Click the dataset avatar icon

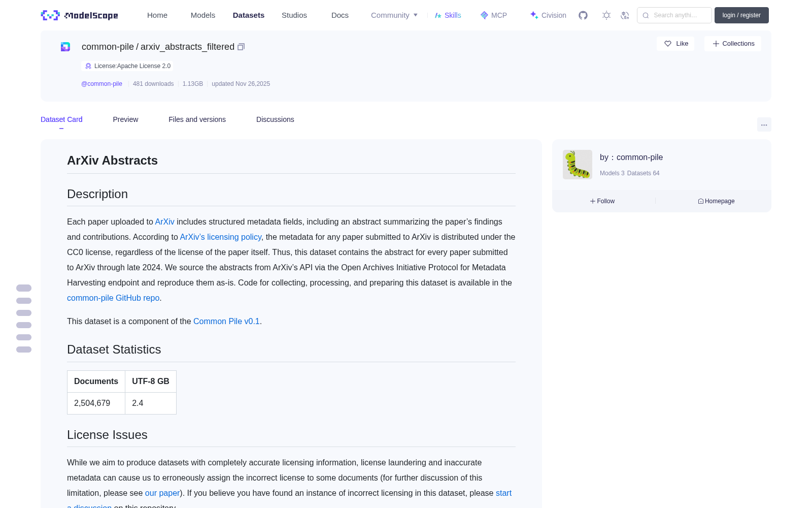pyautogui.click(x=65, y=47)
